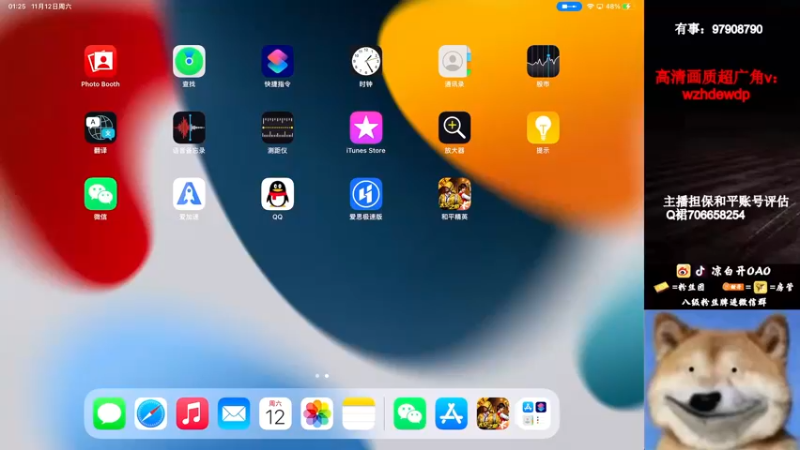Launch 和平精英 game on home screen

[x=454, y=194]
